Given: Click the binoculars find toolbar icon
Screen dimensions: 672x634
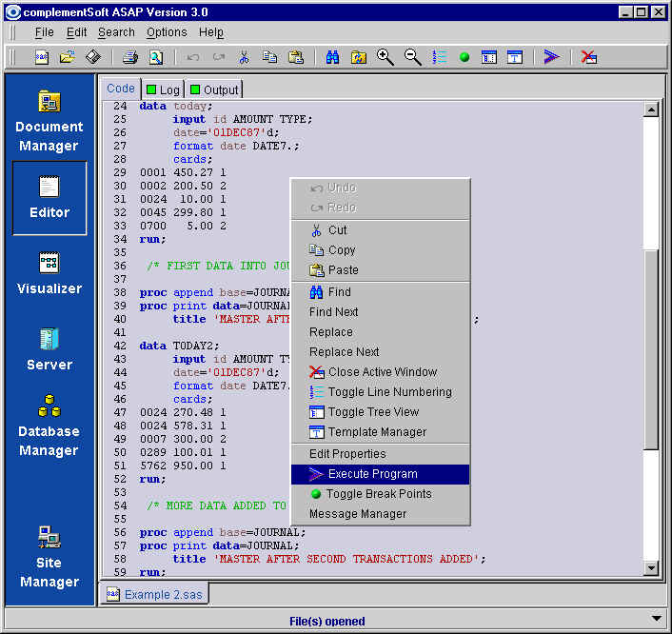Looking at the screenshot, I should click(332, 57).
